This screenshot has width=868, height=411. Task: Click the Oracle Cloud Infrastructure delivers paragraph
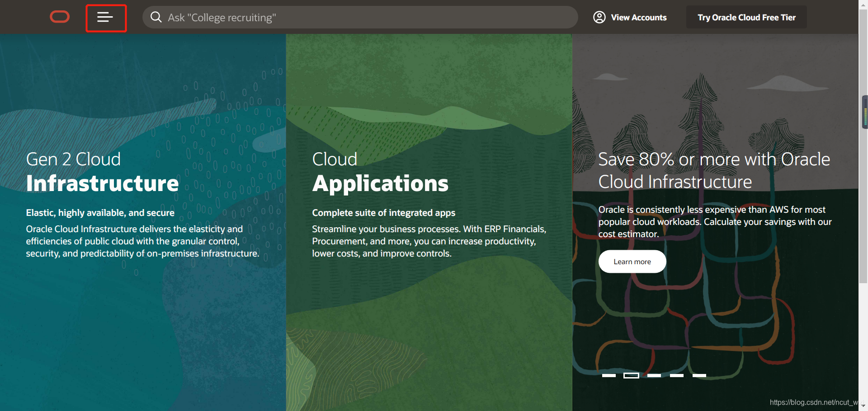point(142,241)
